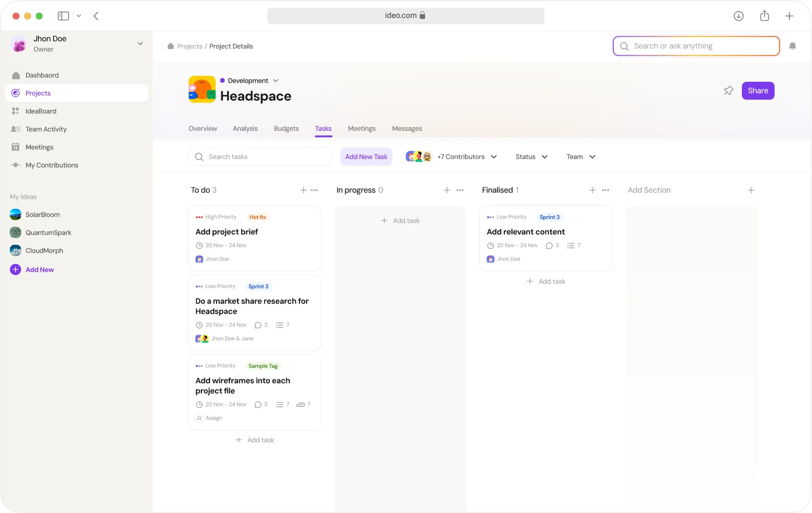The height and width of the screenshot is (513, 812).
Task: Focus the Search or ask anything field
Action: 697,46
